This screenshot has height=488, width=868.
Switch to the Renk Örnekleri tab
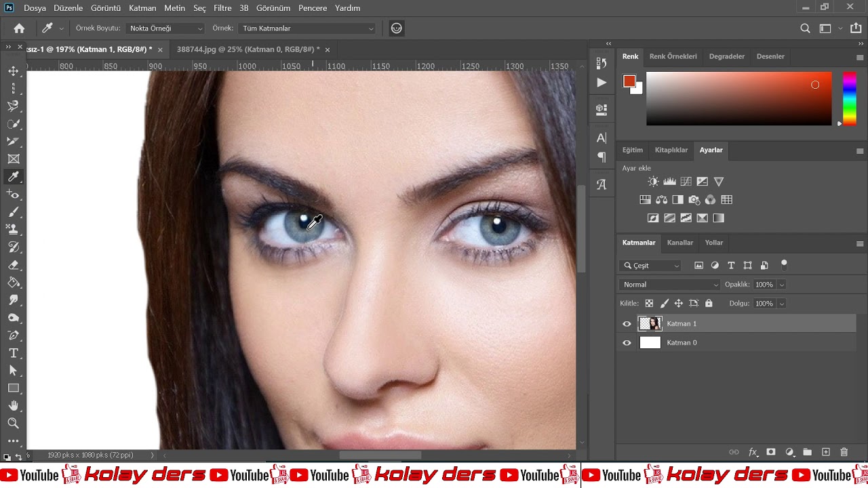point(673,56)
